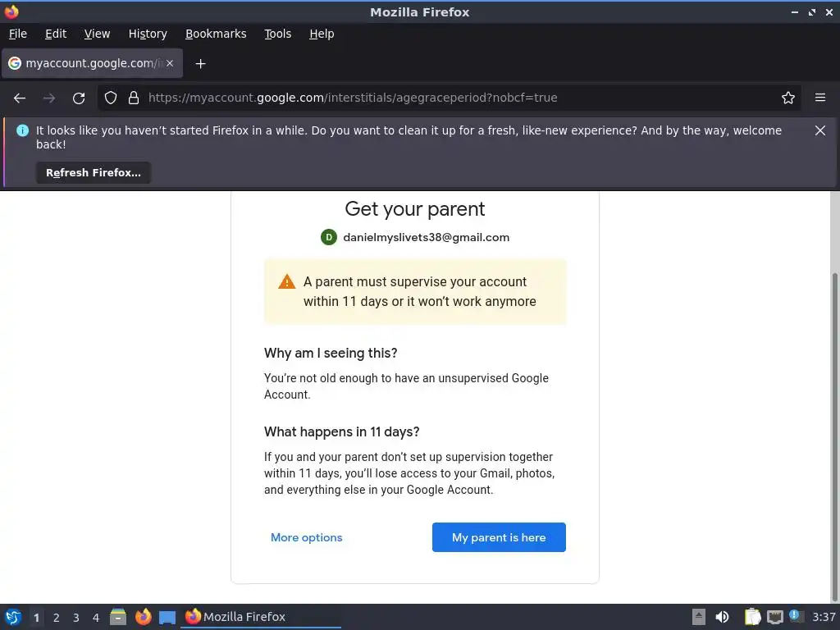Close the myaccount.google.com tab
The image size is (840, 630).
(x=170, y=63)
